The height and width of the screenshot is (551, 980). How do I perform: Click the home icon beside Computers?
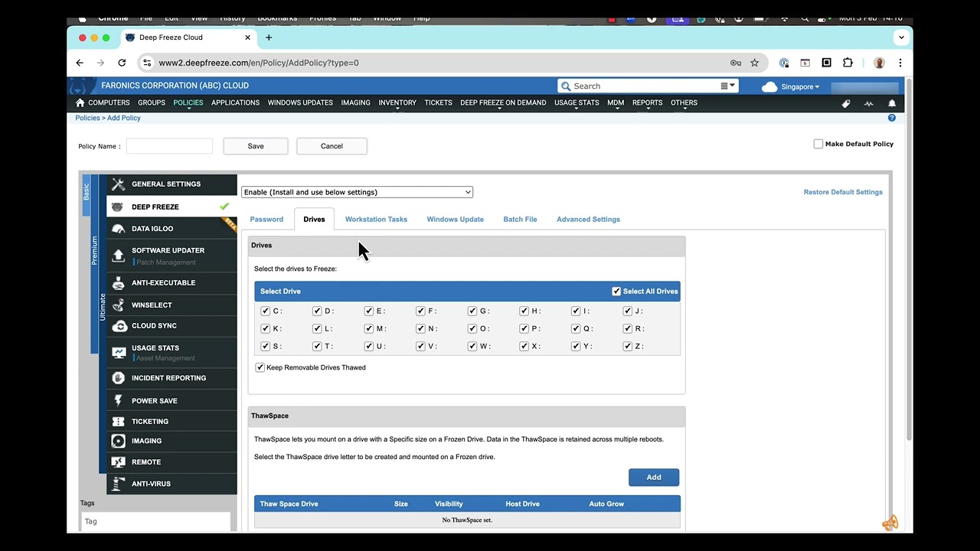pyautogui.click(x=80, y=103)
